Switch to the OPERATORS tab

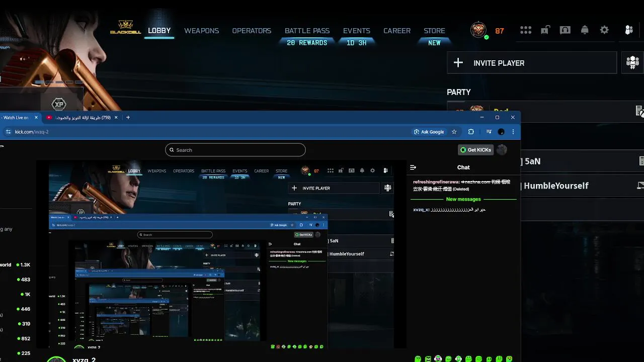point(252,31)
